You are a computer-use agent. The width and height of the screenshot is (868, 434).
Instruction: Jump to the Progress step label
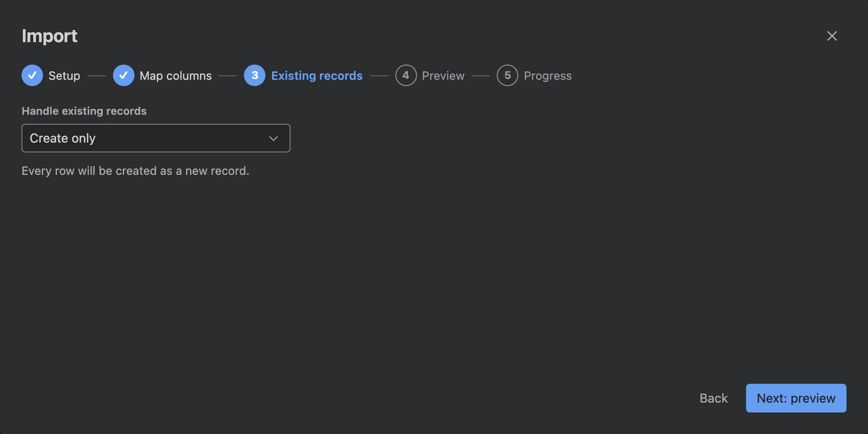click(548, 76)
